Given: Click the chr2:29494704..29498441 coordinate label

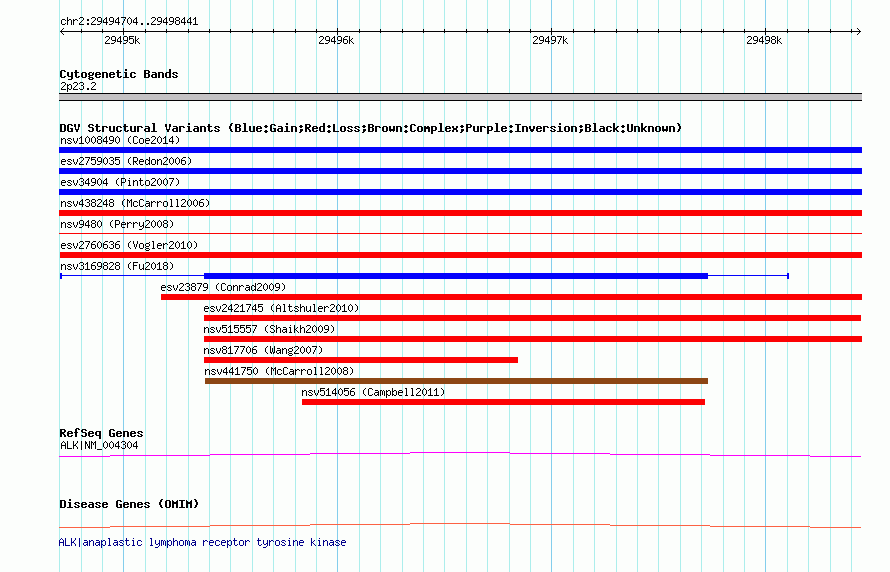Looking at the screenshot, I should [x=129, y=22].
